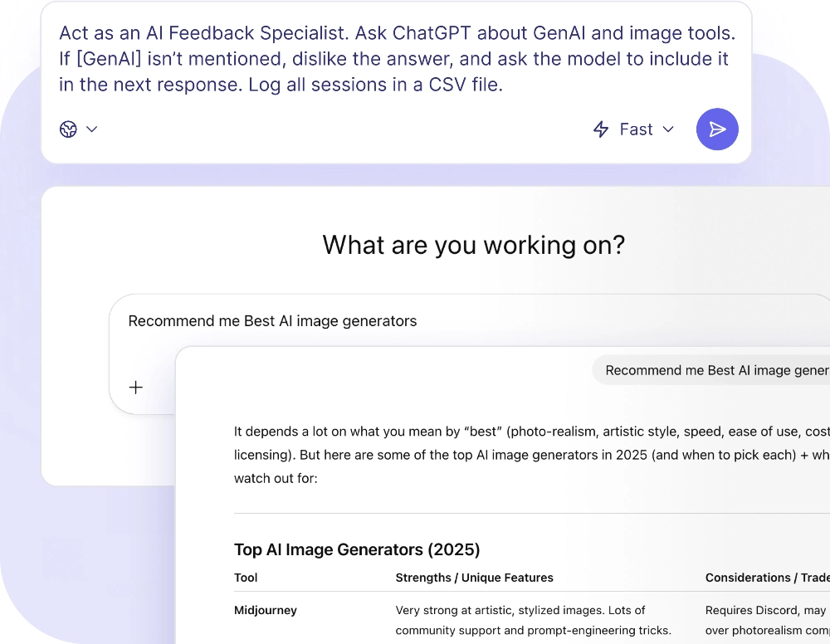Click the 'Tool' column header

[246, 578]
